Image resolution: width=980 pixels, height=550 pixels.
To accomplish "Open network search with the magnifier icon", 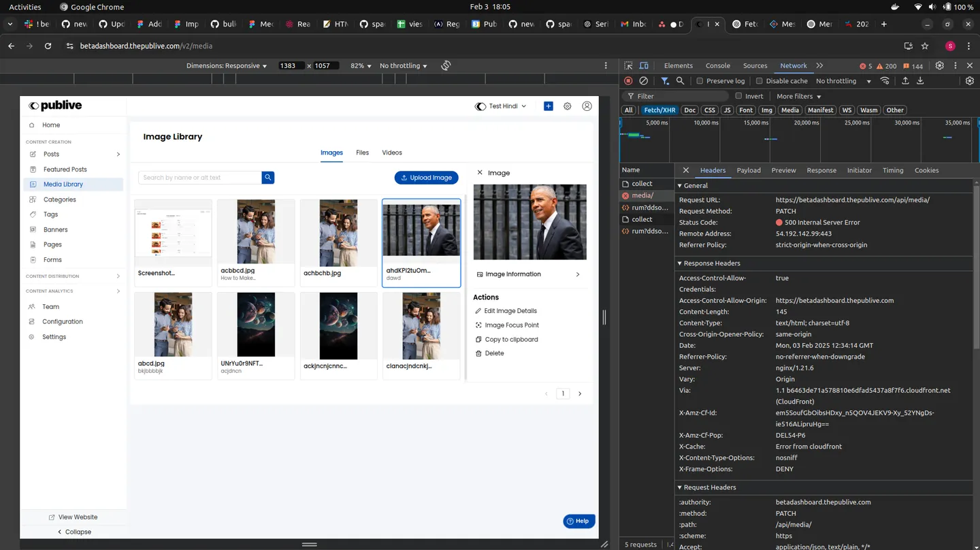I will (x=680, y=81).
